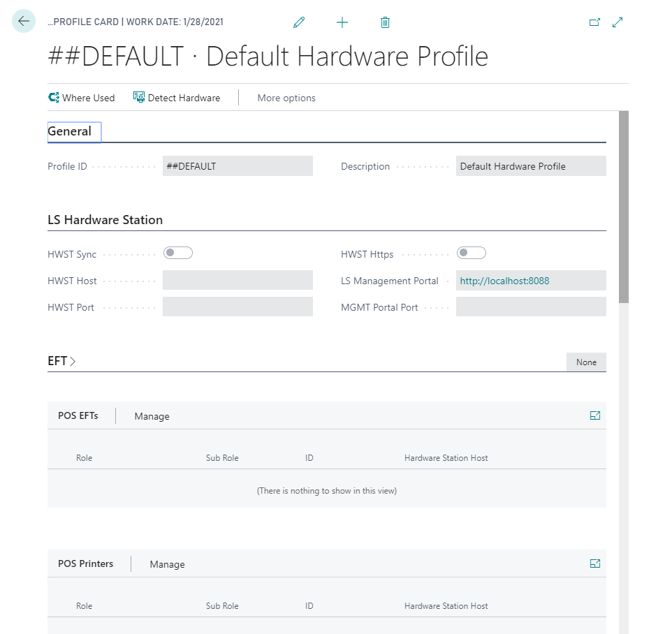Click the HWST Host input field
This screenshot has width=672, height=634.
click(x=238, y=281)
